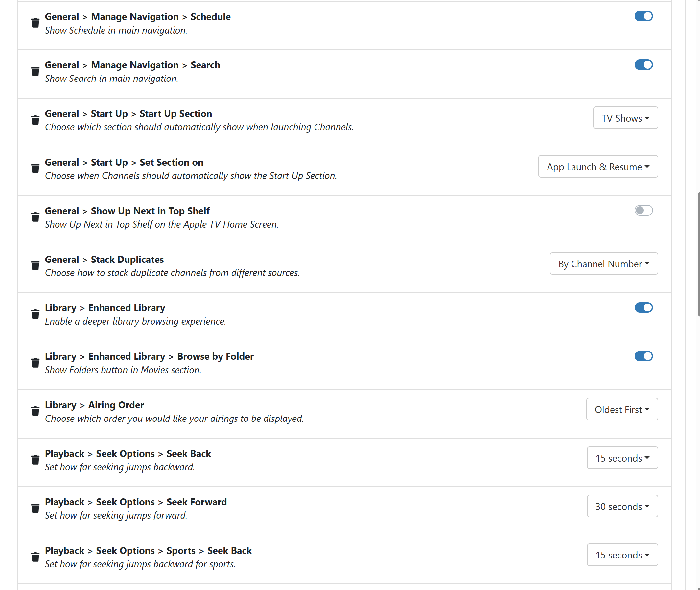This screenshot has height=590, width=700.
Task: Open the TV Shows start up dropdown
Action: coord(625,118)
